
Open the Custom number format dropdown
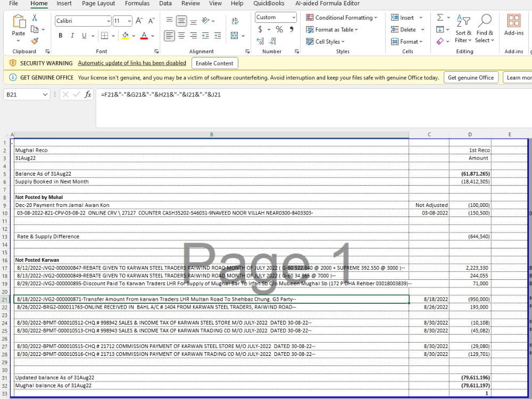coord(294,18)
